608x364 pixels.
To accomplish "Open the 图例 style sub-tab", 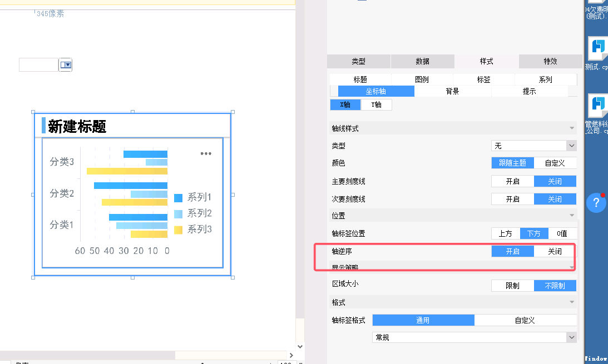I will [422, 79].
